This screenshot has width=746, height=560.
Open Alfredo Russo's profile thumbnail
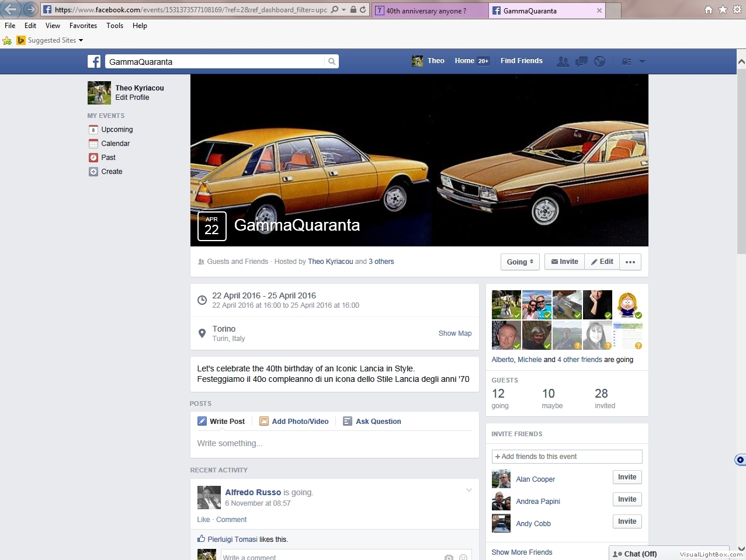click(209, 498)
